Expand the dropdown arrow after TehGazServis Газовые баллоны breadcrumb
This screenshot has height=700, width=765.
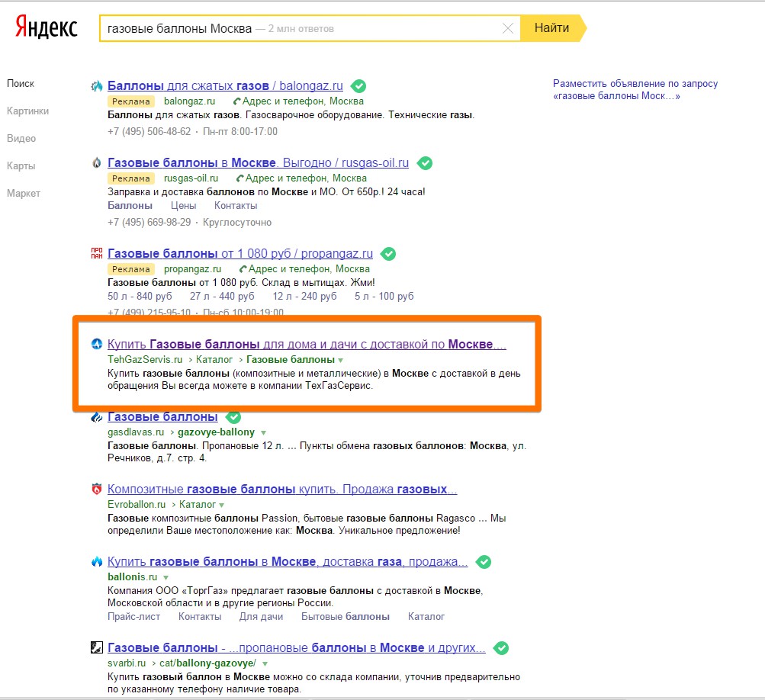click(340, 361)
